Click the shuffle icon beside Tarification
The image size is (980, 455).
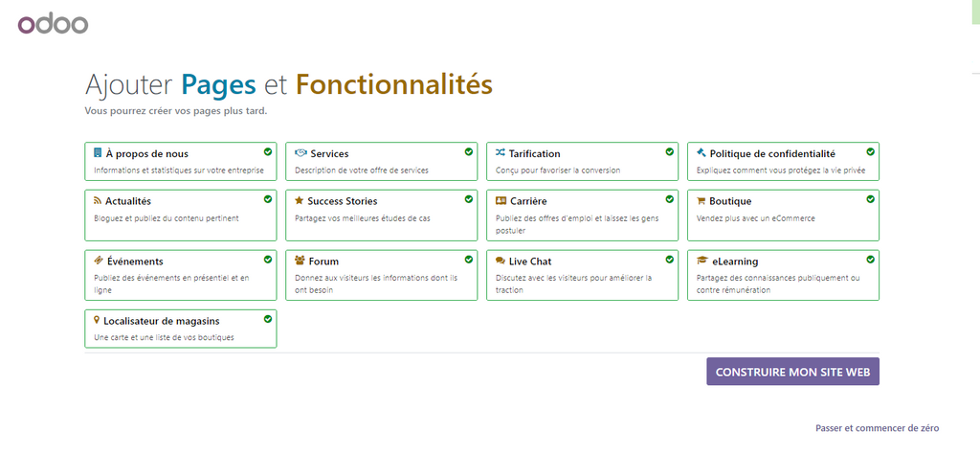coord(501,153)
